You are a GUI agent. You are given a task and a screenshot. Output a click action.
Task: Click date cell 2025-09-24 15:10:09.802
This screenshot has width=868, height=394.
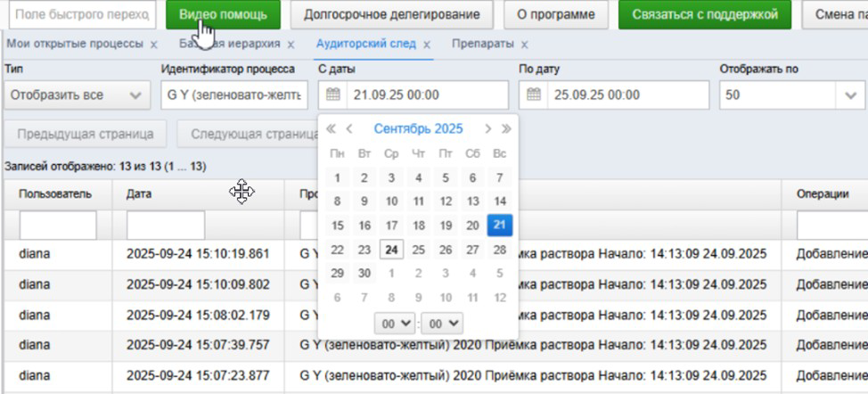point(198,285)
